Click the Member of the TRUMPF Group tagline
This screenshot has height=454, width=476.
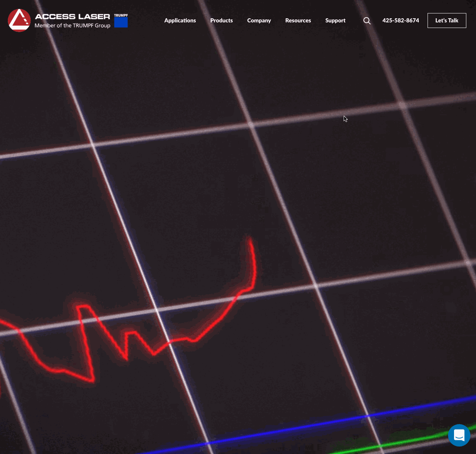click(x=72, y=26)
